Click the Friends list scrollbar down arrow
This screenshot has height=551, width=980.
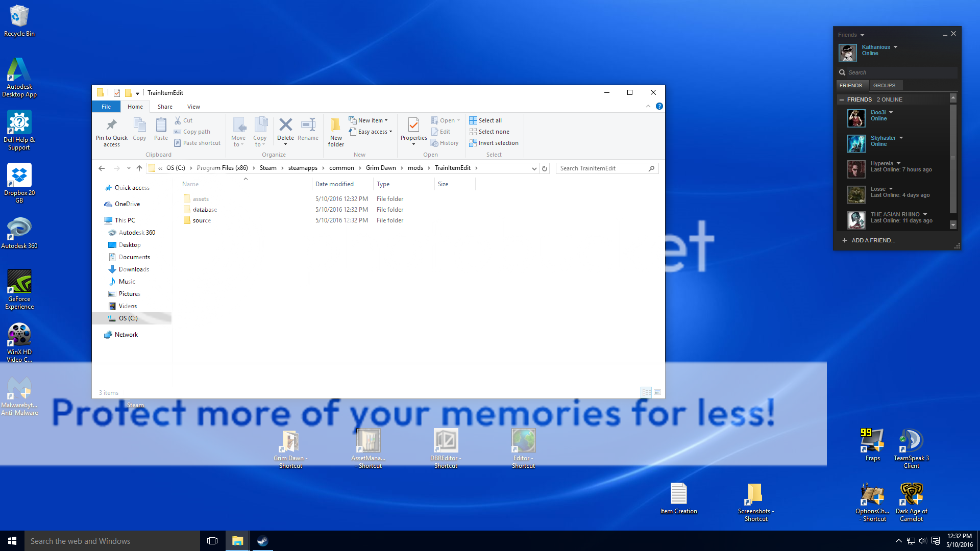pos(953,225)
